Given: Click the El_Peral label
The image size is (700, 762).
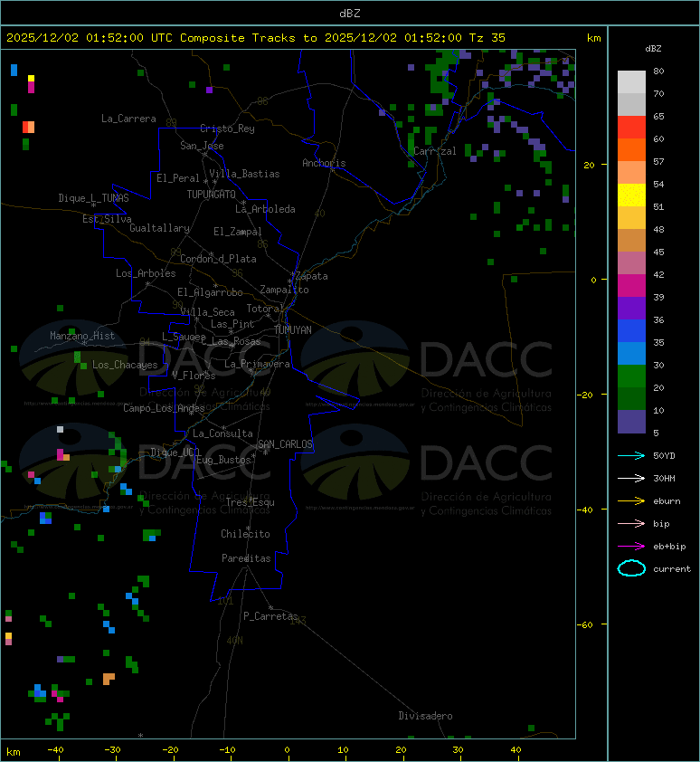Looking at the screenshot, I should pyautogui.click(x=178, y=178).
